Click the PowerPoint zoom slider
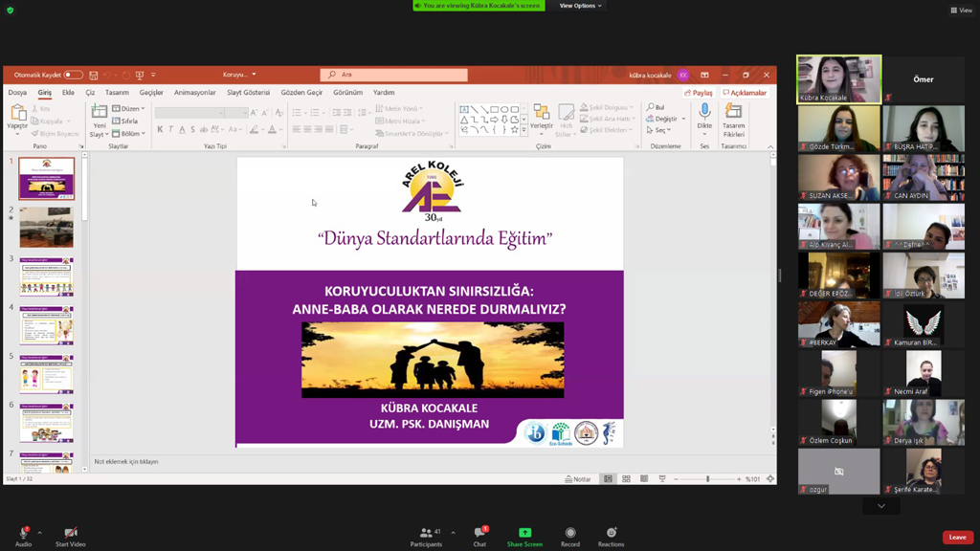The image size is (980, 551). point(708,479)
